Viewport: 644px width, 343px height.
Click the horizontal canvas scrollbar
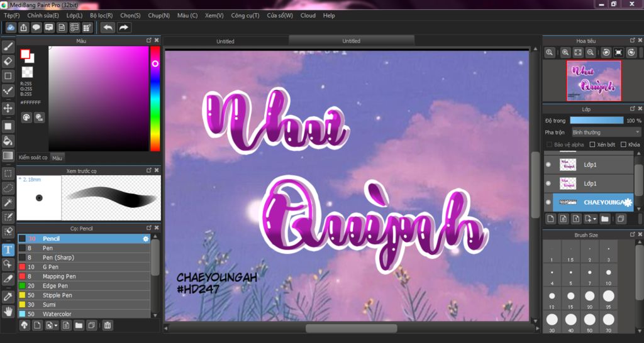coord(351,328)
